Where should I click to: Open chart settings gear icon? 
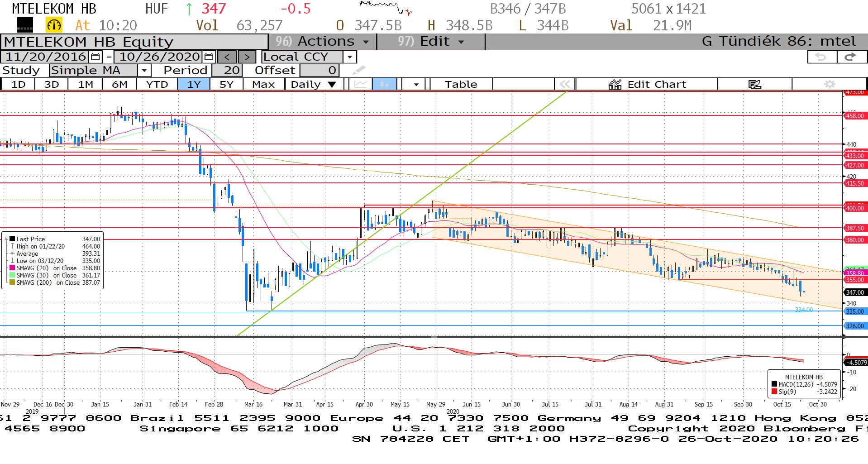pos(830,84)
